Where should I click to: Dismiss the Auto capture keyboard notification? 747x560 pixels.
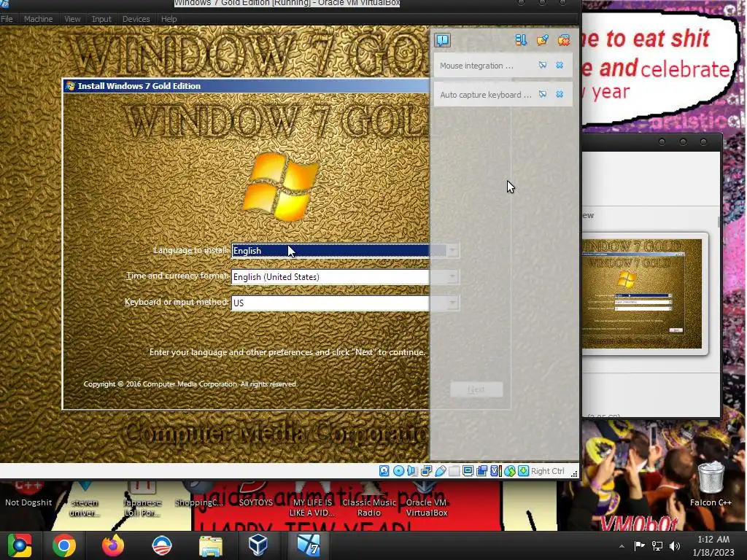click(560, 94)
